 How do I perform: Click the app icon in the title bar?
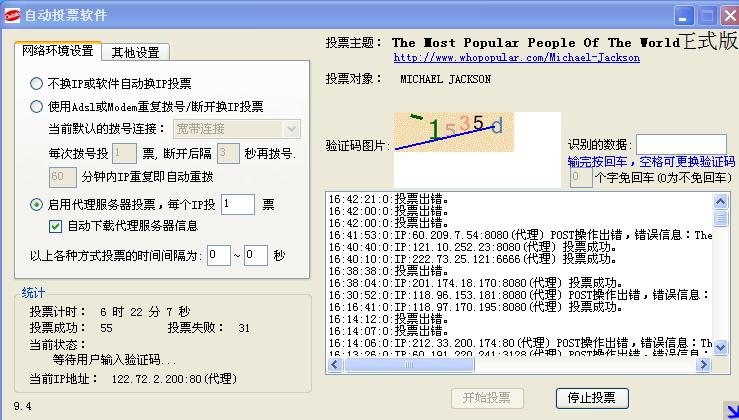point(12,15)
